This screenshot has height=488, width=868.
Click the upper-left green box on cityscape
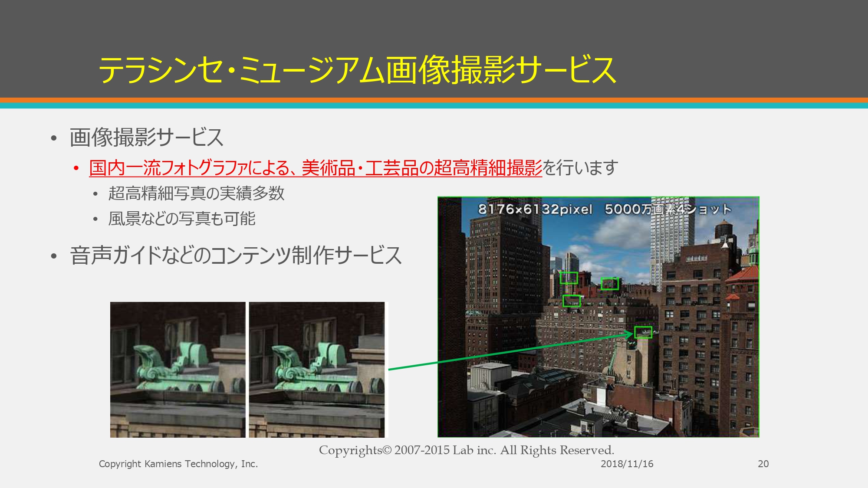[x=569, y=278]
